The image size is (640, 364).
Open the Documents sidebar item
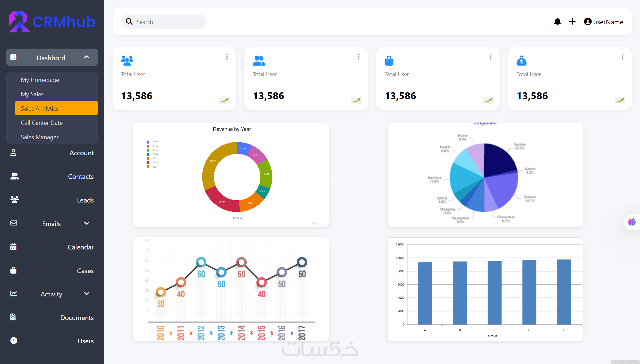coord(77,318)
